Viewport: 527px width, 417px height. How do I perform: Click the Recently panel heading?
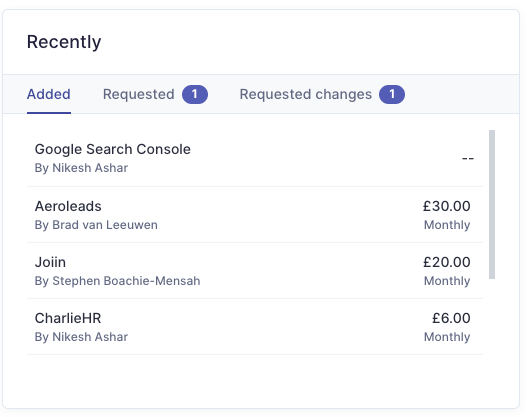[x=64, y=42]
